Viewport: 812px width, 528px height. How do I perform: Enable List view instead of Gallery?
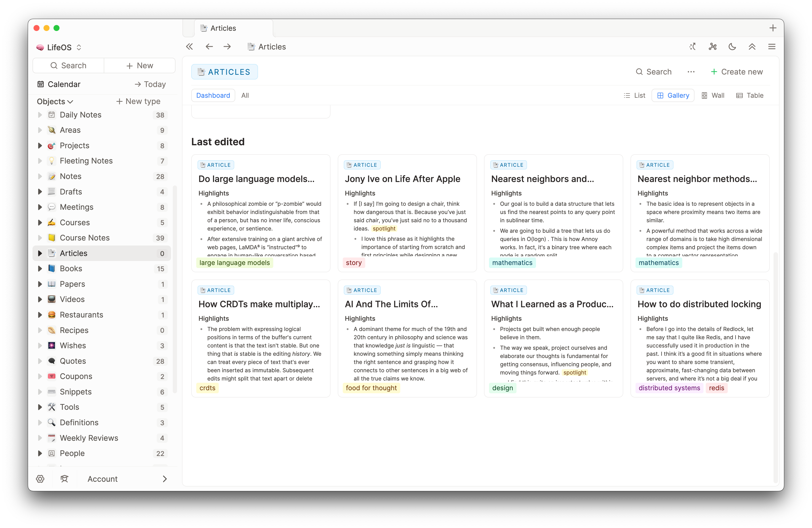[634, 95]
